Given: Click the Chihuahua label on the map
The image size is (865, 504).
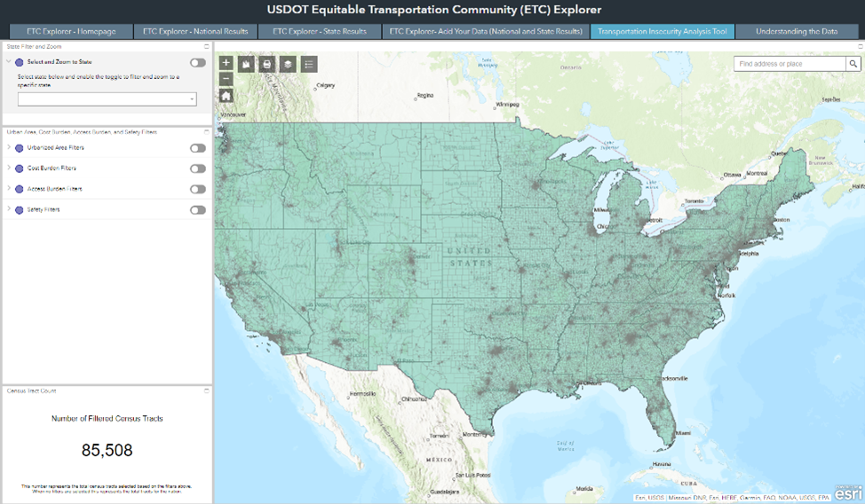Looking at the screenshot, I should 414,398.
